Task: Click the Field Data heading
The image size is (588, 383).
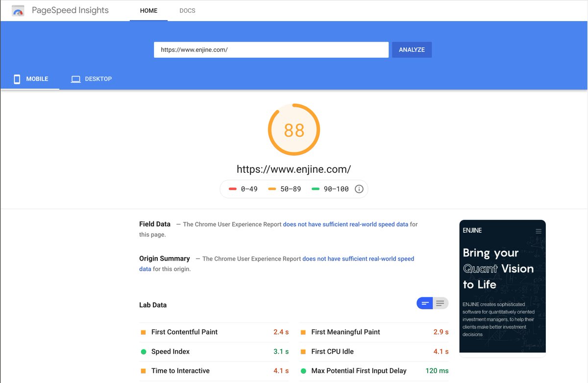Action: pos(155,224)
